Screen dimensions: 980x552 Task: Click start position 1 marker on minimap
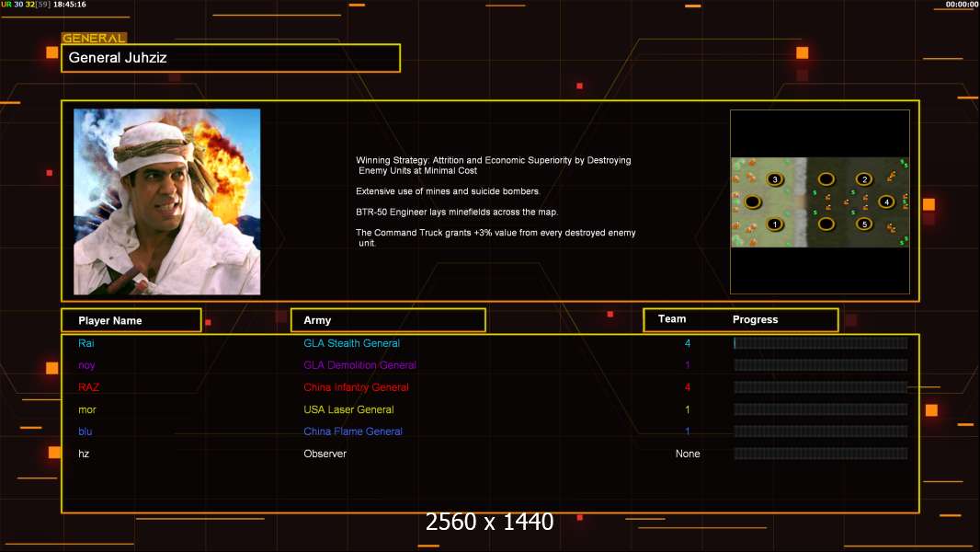[774, 224]
